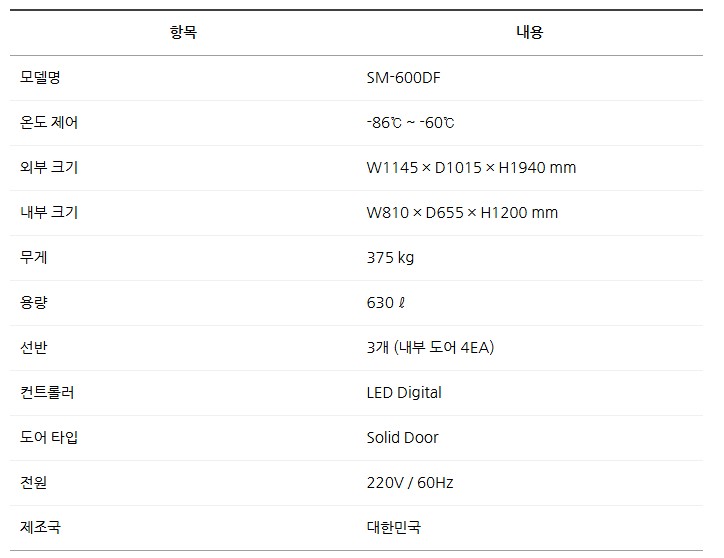Click the 내용 column header
The height and width of the screenshot is (558, 724).
tap(529, 32)
